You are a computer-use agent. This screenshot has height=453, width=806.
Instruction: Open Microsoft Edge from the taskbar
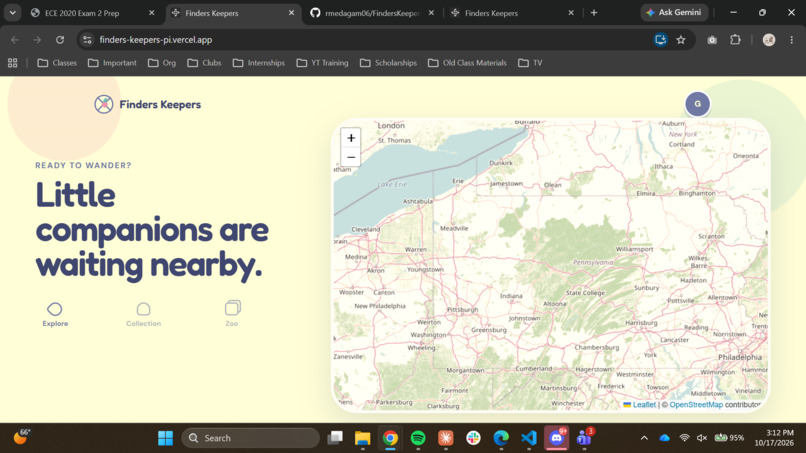(501, 438)
